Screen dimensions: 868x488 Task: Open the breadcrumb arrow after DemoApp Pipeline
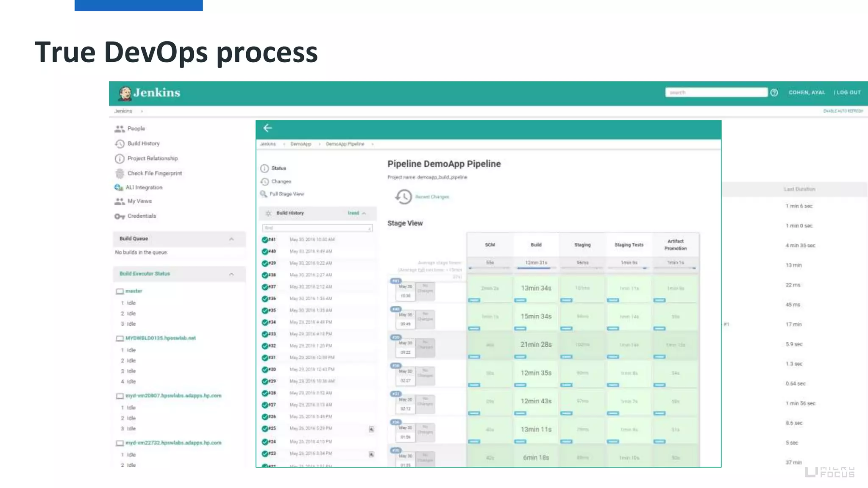(x=373, y=144)
